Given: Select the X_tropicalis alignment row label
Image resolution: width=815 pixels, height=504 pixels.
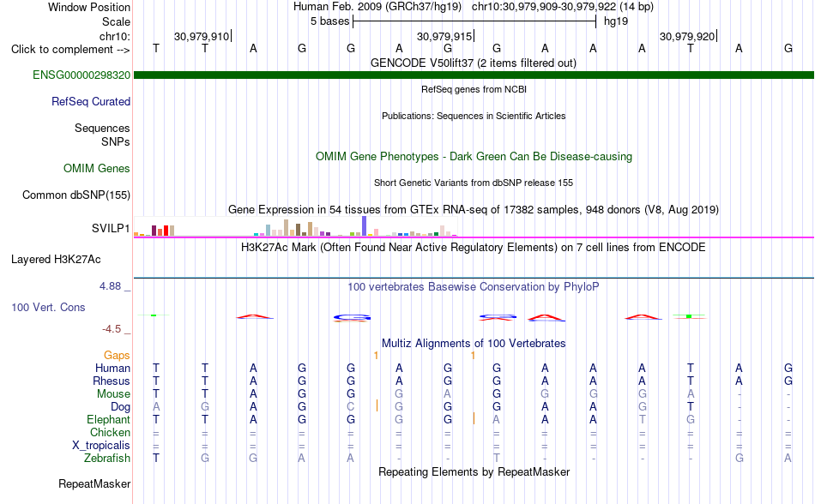Looking at the screenshot, I should tap(101, 446).
